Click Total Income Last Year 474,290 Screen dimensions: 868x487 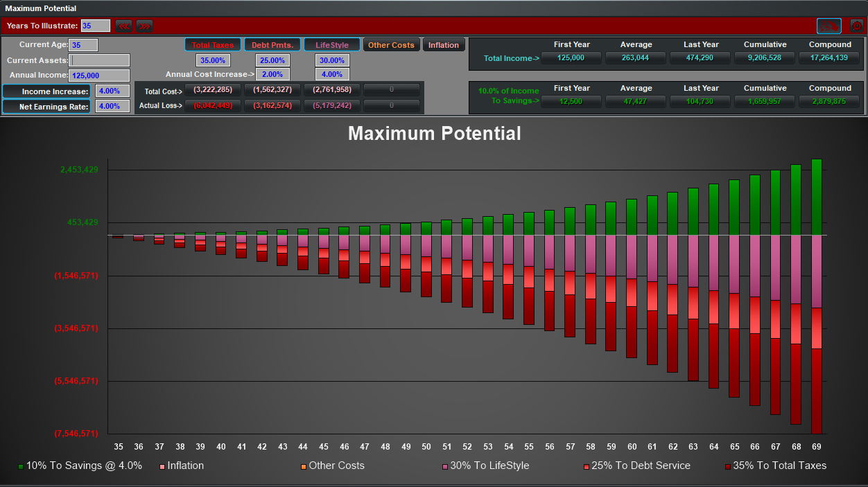coord(701,58)
